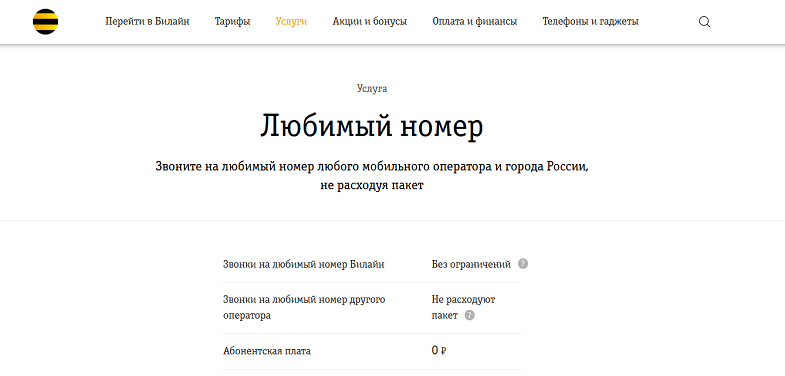Screen dimensions: 785x376
Task: Click the Абонентская плата row label
Action: pos(267,351)
